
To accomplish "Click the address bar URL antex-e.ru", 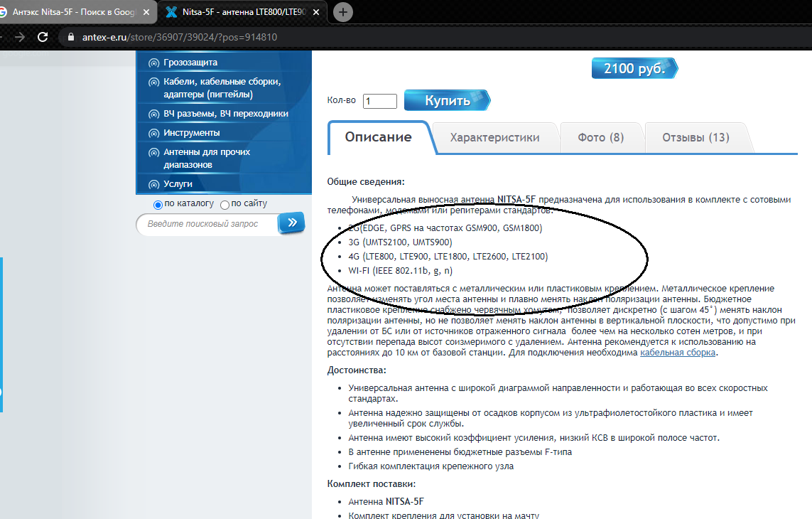I will click(180, 38).
